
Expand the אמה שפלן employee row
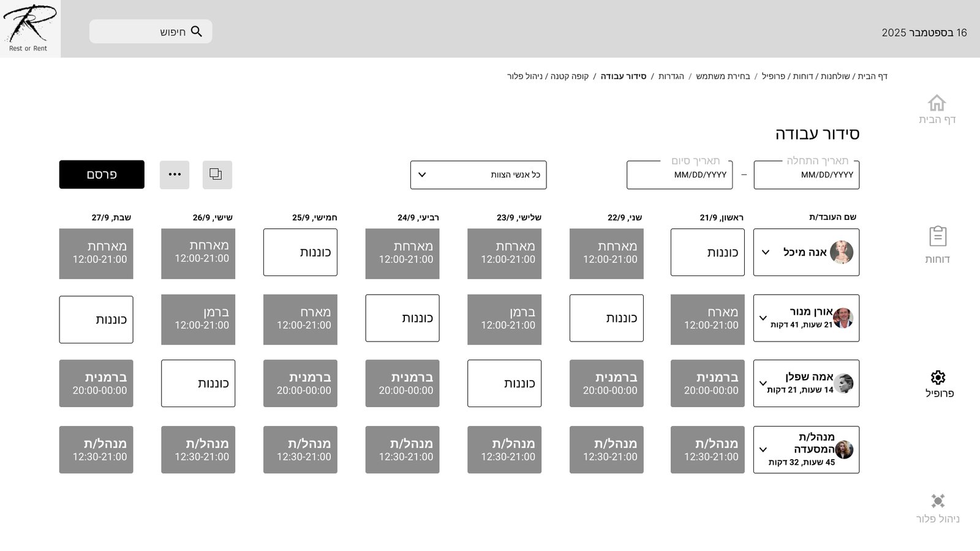763,384
